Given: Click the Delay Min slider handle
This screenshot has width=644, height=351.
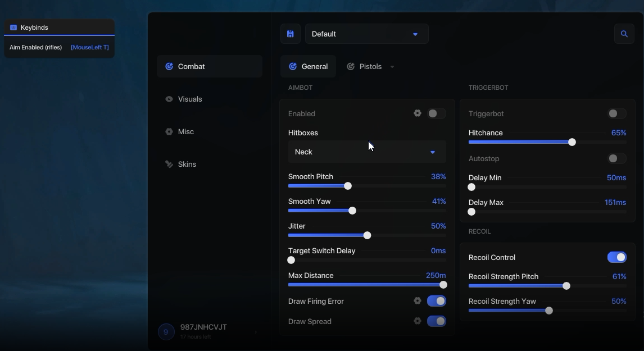Looking at the screenshot, I should (471, 187).
